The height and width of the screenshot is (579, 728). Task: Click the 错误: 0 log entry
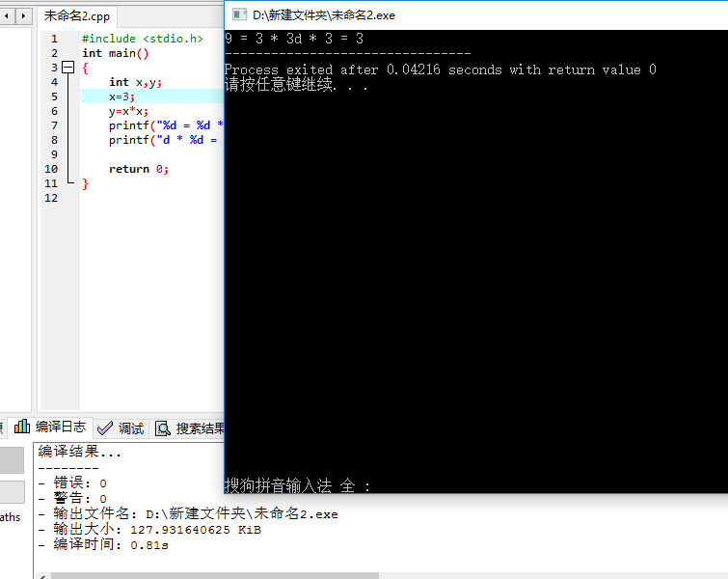tap(73, 483)
